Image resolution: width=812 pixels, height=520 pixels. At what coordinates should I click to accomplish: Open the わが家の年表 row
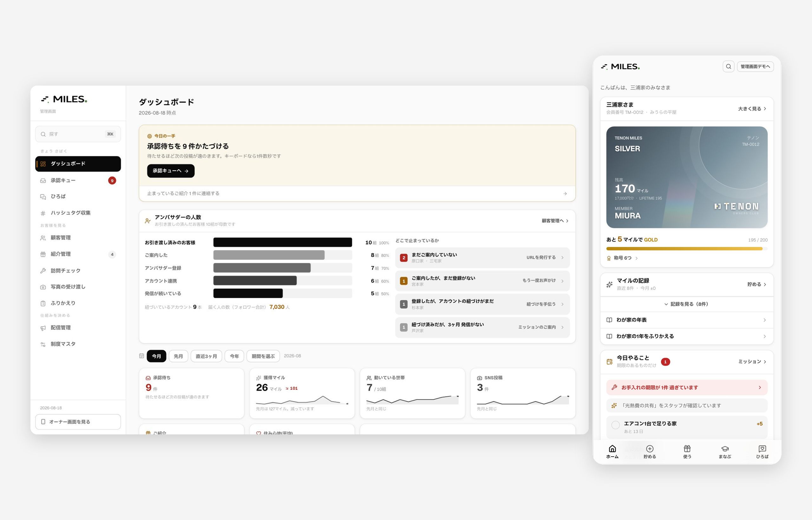coord(687,320)
